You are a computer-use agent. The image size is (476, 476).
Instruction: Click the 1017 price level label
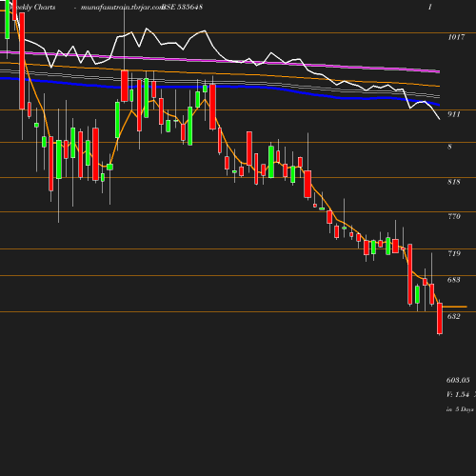point(456,37)
